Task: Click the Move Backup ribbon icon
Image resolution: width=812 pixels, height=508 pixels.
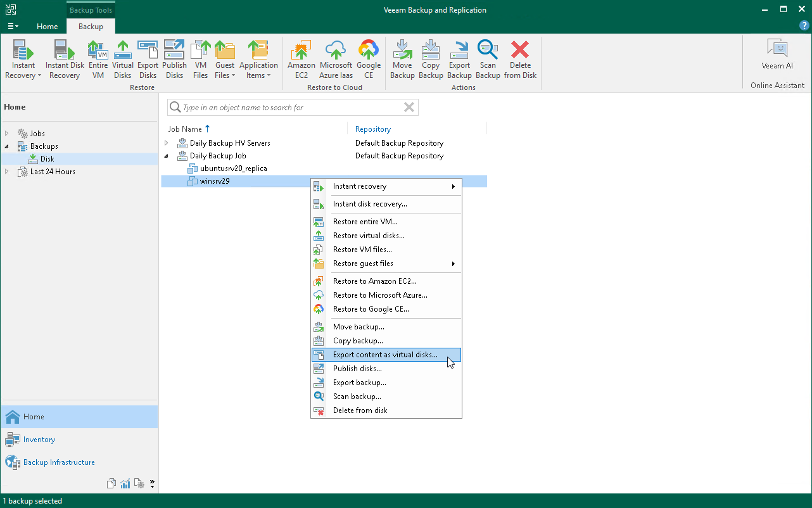Action: coord(402,60)
